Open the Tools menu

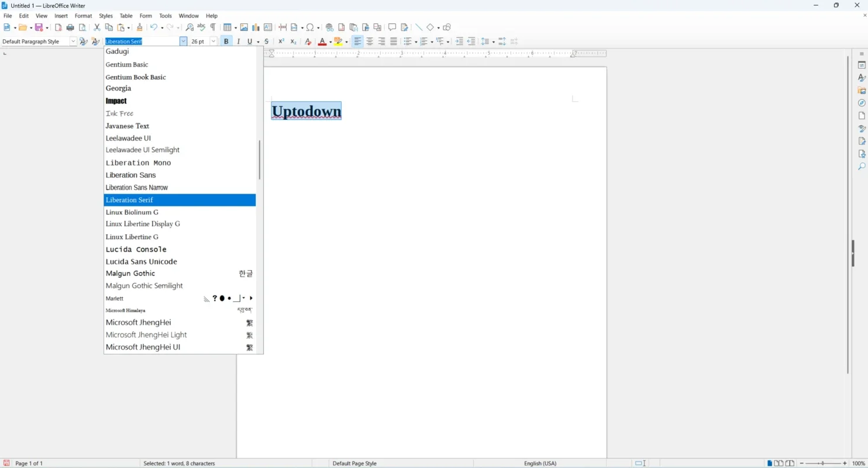click(x=165, y=16)
